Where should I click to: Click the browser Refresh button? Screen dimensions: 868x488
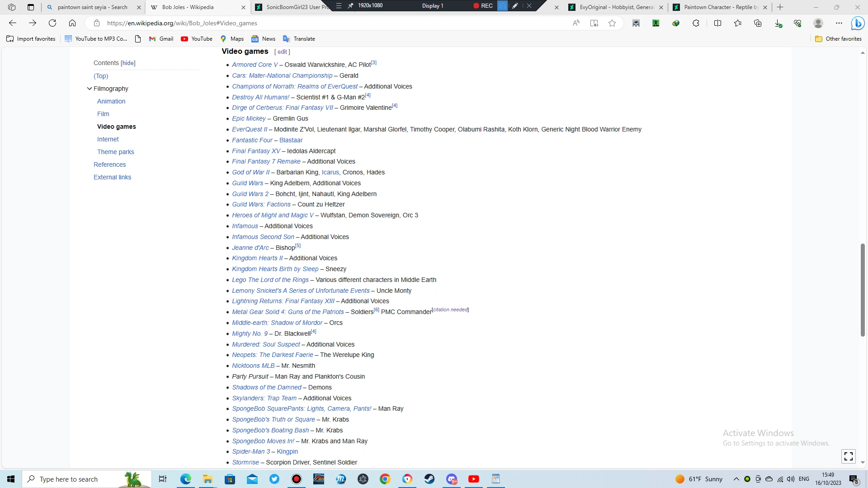(x=52, y=23)
